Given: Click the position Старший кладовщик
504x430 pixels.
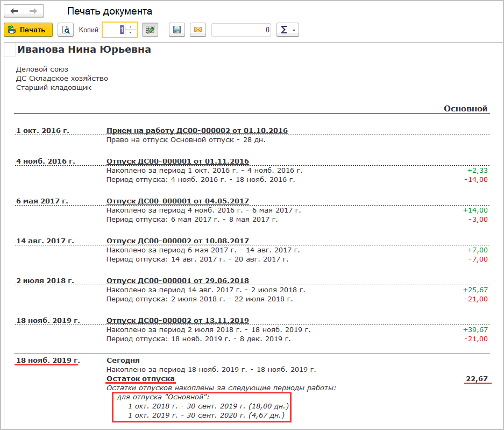Looking at the screenshot, I should click(54, 88).
